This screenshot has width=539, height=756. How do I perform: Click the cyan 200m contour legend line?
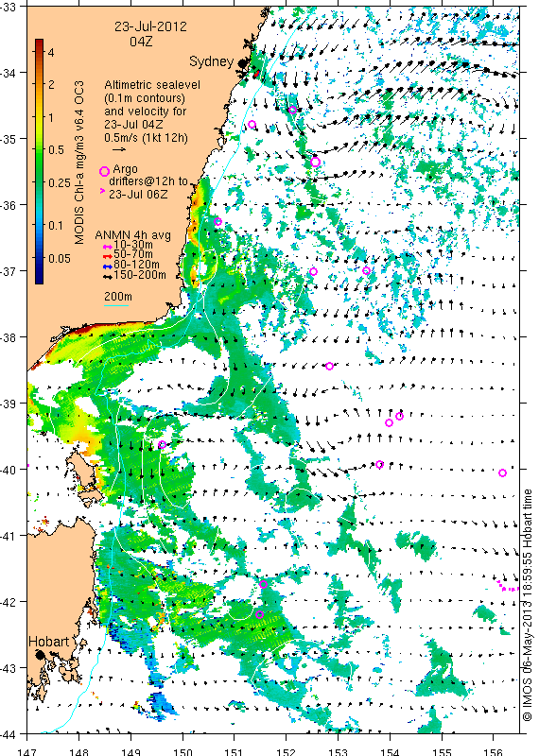116,305
